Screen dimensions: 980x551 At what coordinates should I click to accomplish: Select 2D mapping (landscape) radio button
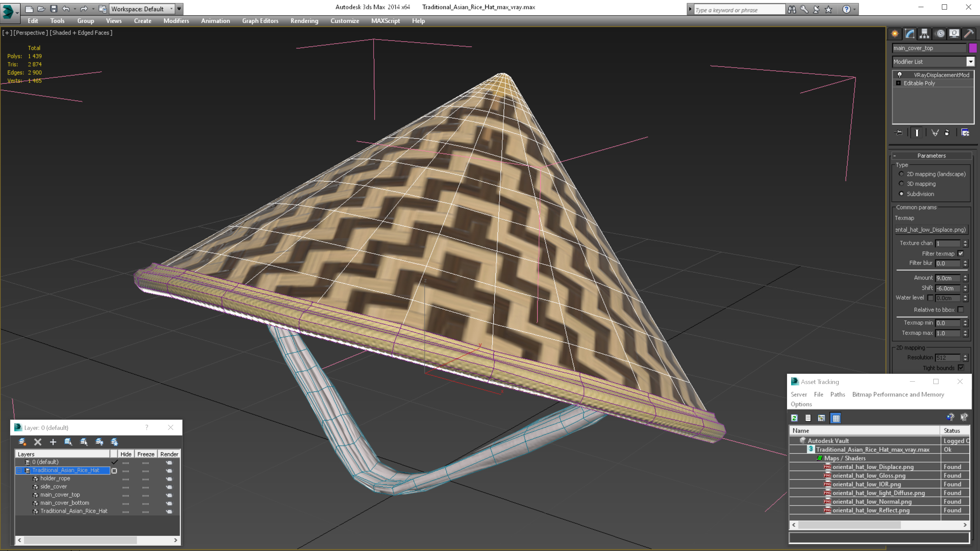(901, 174)
